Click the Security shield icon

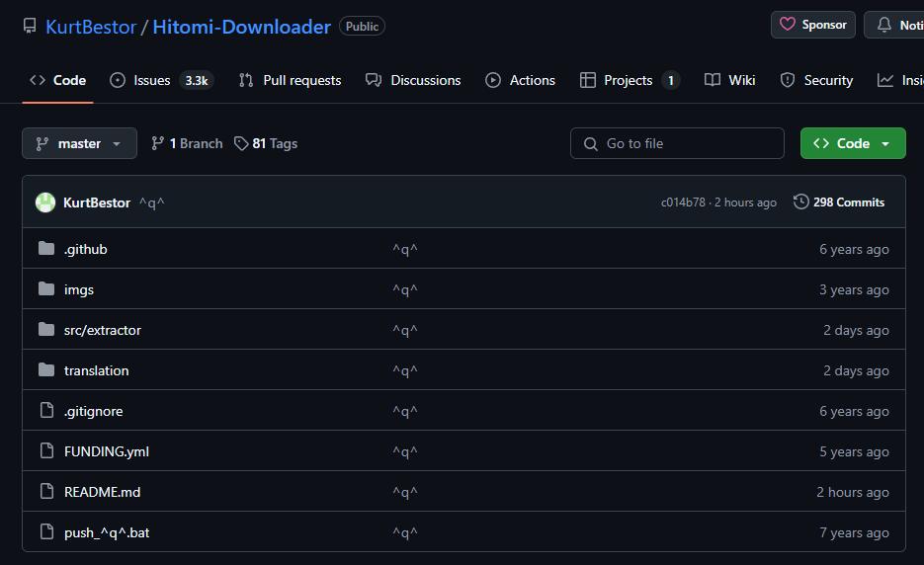click(788, 80)
